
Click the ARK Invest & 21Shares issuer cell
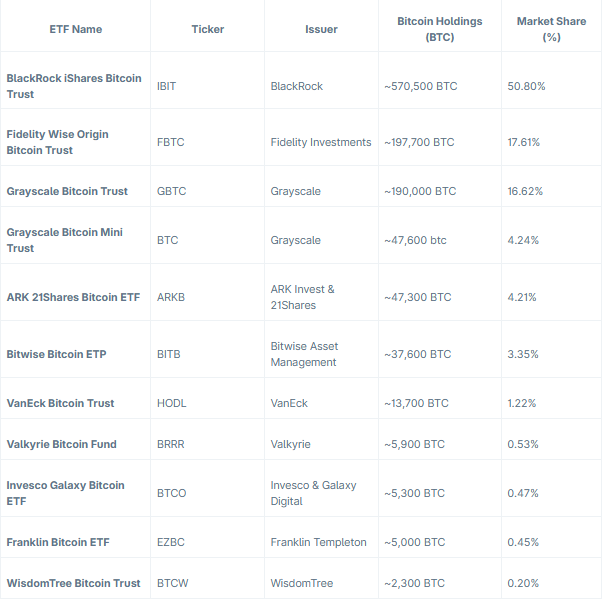coord(303,297)
